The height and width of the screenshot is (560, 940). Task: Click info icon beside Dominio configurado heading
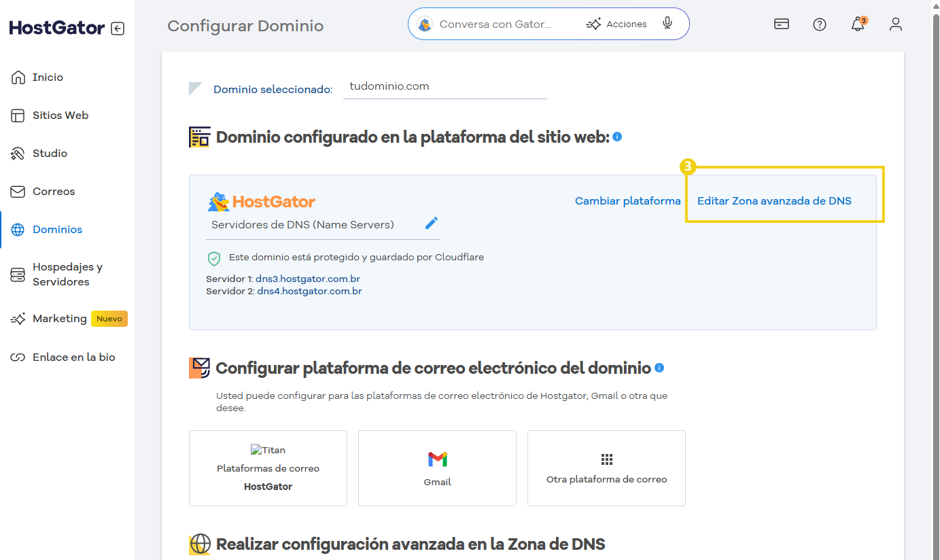(x=617, y=137)
